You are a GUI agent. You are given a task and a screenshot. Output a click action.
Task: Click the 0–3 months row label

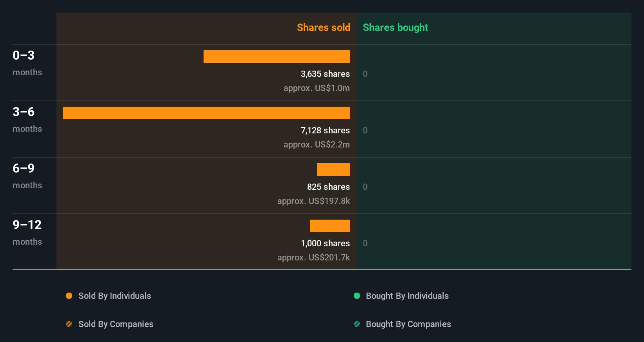tap(27, 63)
